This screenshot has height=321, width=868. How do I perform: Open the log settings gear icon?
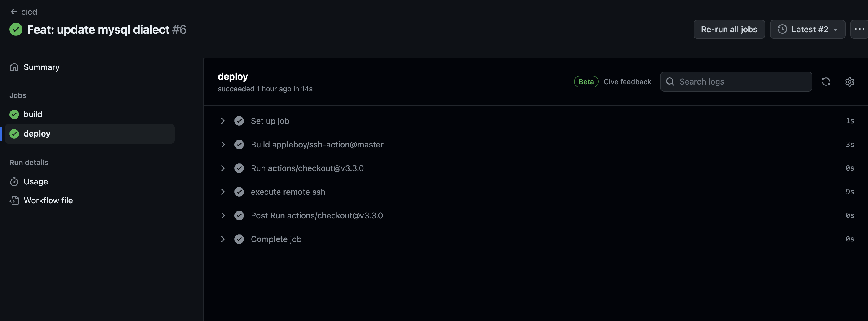(849, 82)
